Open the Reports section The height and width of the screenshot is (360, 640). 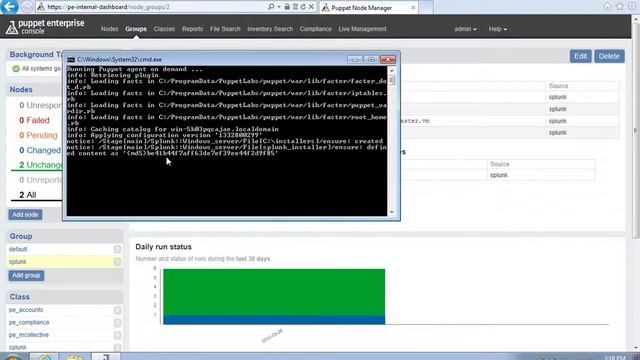pyautogui.click(x=192, y=29)
